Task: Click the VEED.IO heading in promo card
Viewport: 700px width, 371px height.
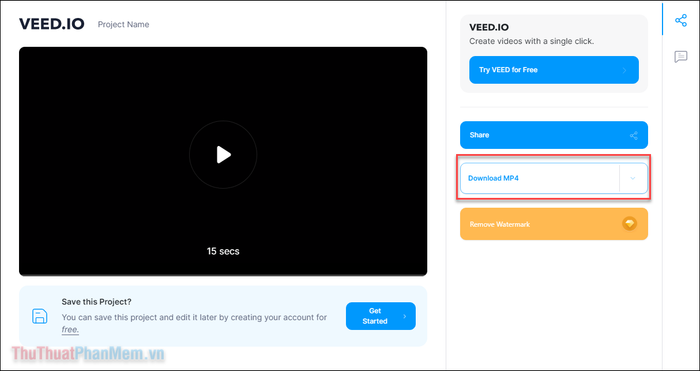Action: click(x=489, y=27)
